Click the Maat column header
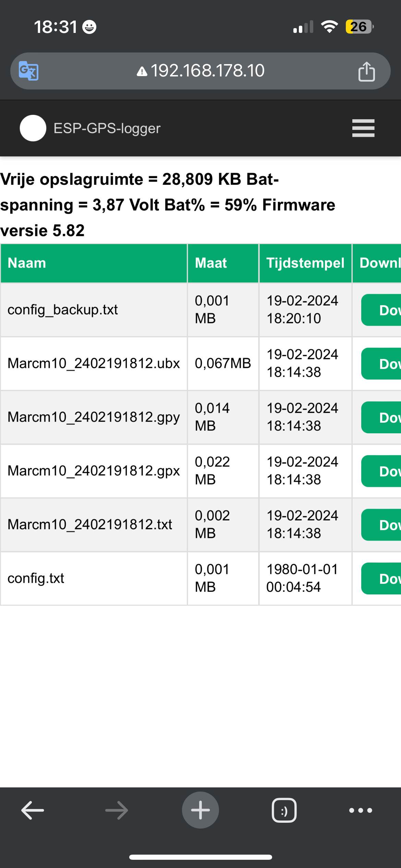This screenshot has width=401, height=868. click(x=211, y=263)
